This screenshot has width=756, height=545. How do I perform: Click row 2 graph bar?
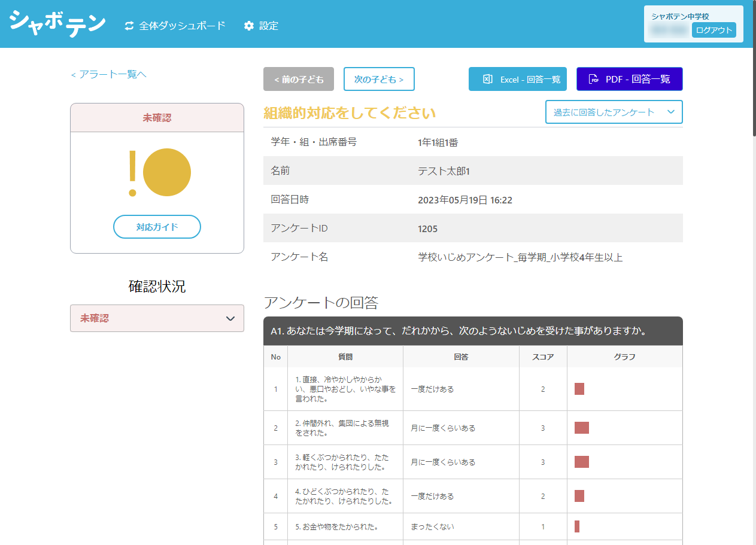582,428
